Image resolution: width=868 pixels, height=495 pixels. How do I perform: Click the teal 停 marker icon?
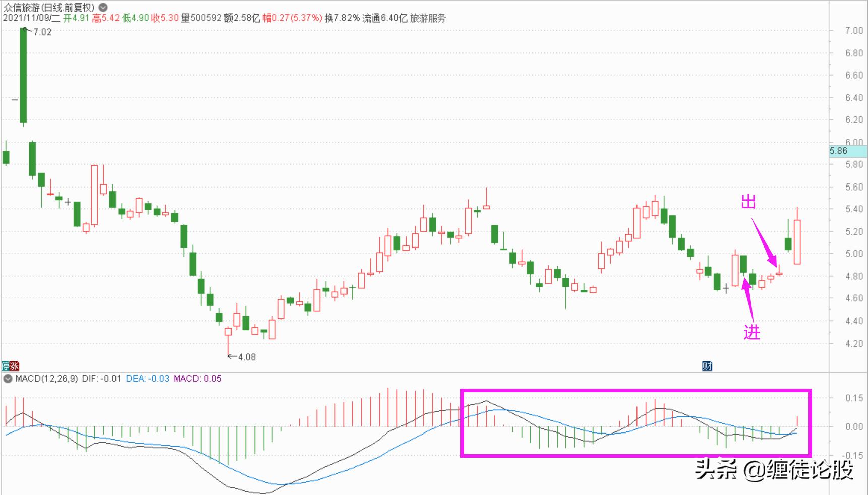click(6, 366)
